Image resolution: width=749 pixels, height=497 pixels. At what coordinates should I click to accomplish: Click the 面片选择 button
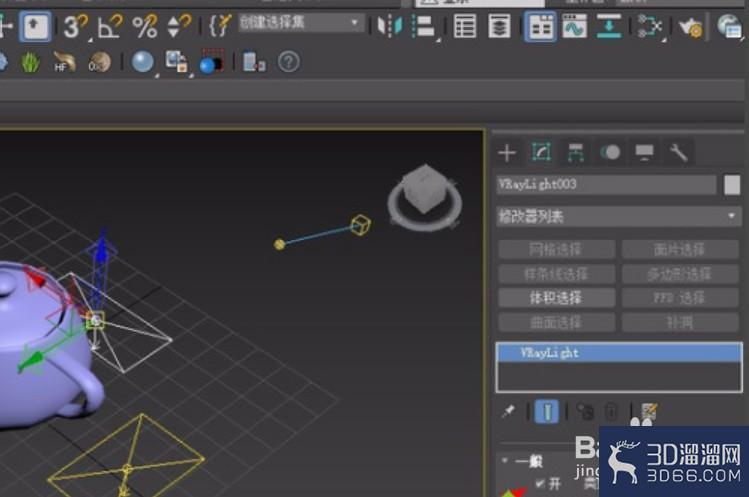pyautogui.click(x=680, y=249)
